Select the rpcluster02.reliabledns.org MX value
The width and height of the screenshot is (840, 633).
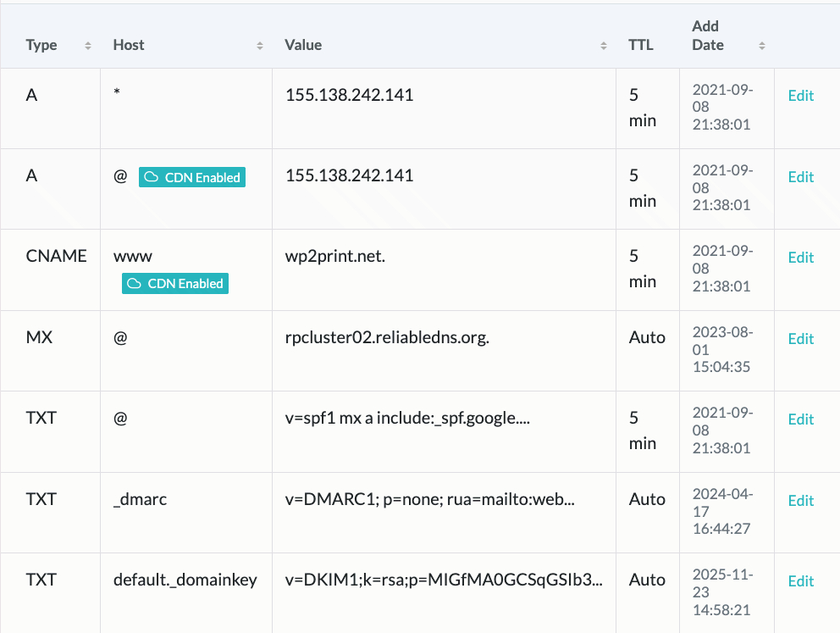[387, 337]
